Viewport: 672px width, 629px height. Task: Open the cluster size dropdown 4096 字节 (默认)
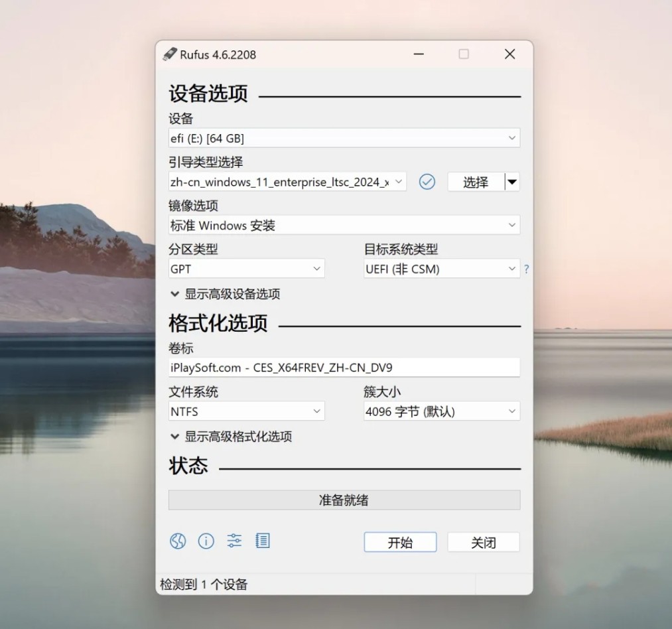pyautogui.click(x=442, y=411)
